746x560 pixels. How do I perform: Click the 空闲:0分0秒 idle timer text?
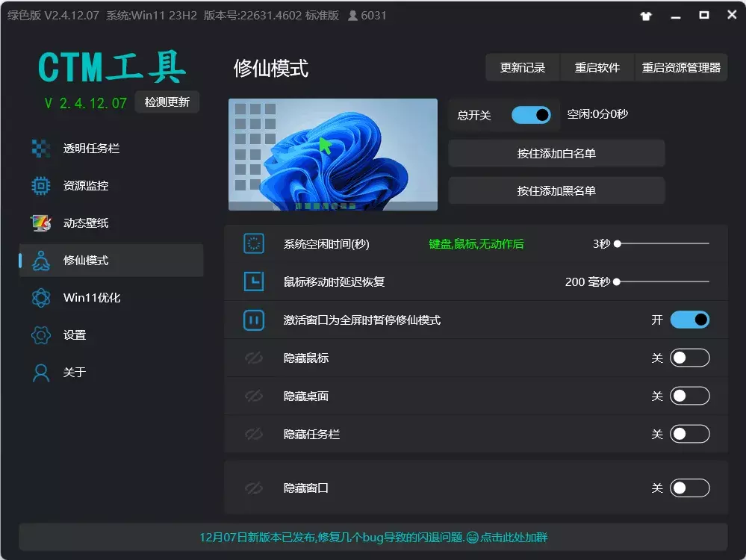(597, 114)
